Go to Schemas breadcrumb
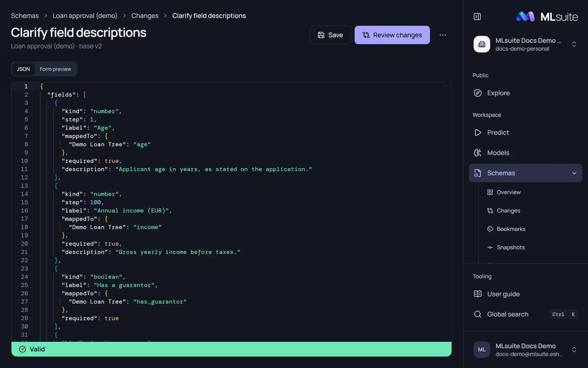This screenshot has height=368, width=588. point(25,16)
